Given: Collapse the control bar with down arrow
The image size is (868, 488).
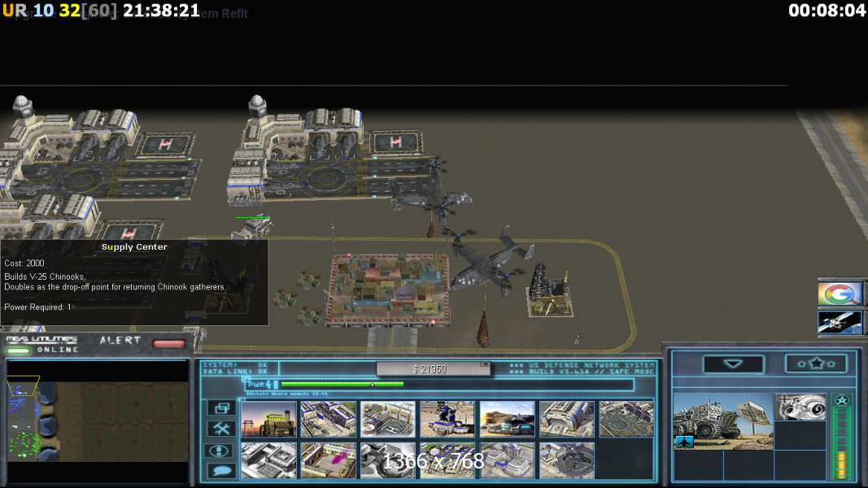Looking at the screenshot, I should click(734, 364).
